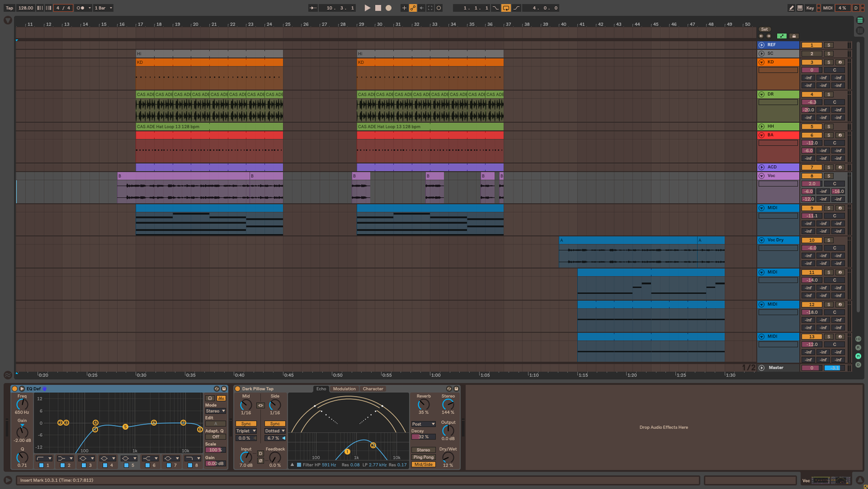The height and width of the screenshot is (489, 868).
Task: Open the reverb location Post dropdown
Action: click(423, 424)
